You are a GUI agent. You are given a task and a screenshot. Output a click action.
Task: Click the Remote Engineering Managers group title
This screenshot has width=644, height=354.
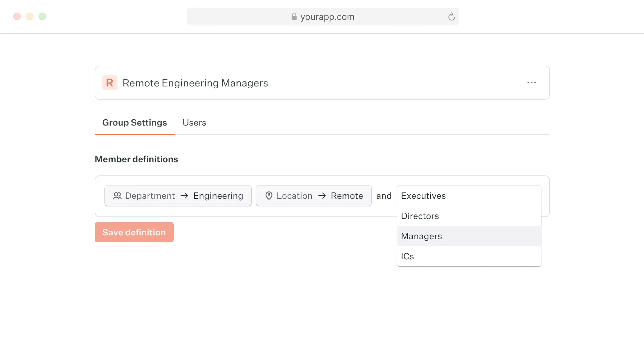pos(195,83)
